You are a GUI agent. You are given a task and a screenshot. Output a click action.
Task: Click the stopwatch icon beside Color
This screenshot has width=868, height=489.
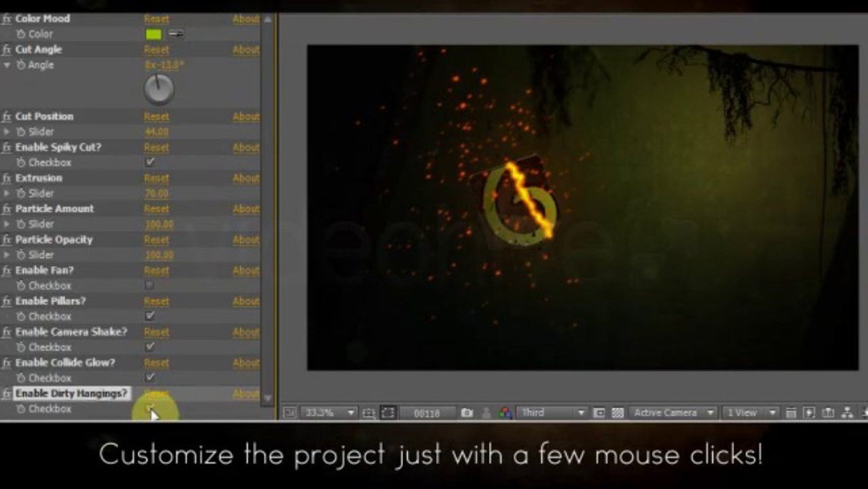tap(21, 34)
